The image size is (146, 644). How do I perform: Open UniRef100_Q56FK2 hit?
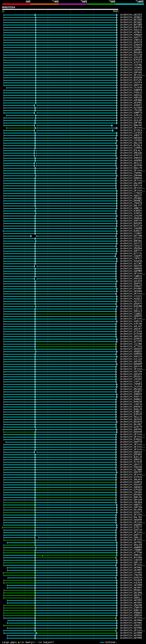(131, 284)
